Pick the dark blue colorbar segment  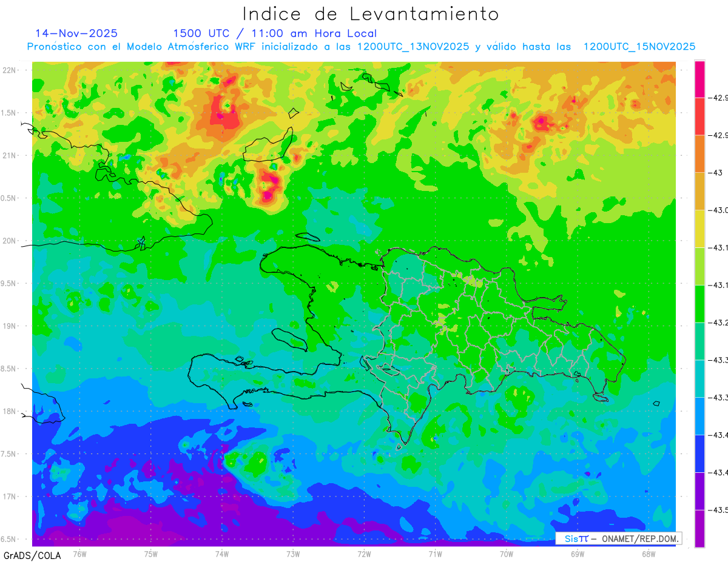point(699,453)
